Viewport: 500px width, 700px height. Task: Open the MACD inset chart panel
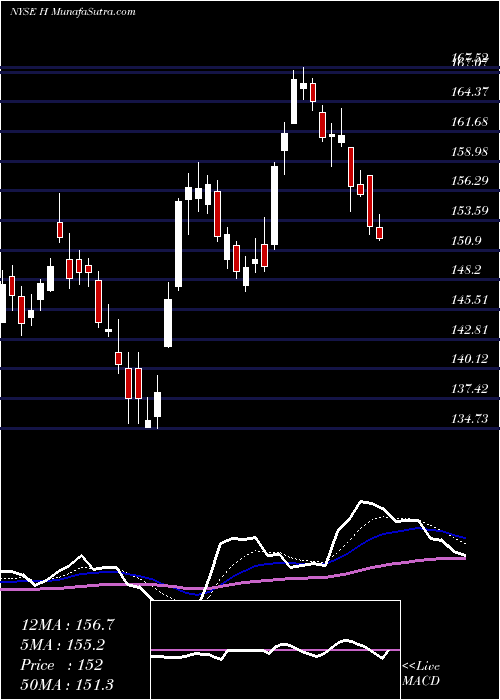point(275,650)
